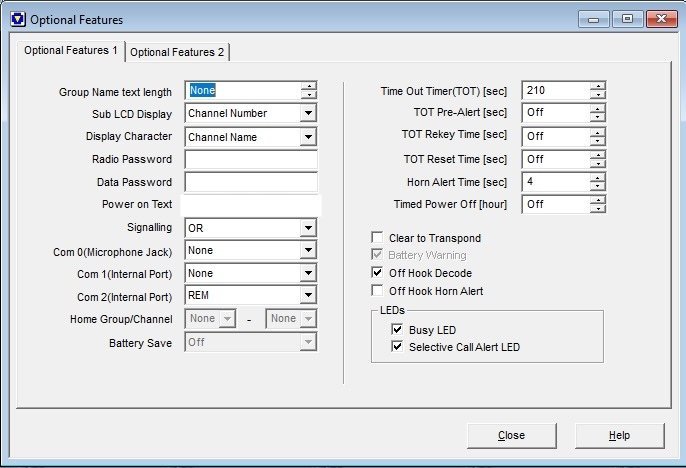Select the Optional Features 1 tab

pos(71,50)
